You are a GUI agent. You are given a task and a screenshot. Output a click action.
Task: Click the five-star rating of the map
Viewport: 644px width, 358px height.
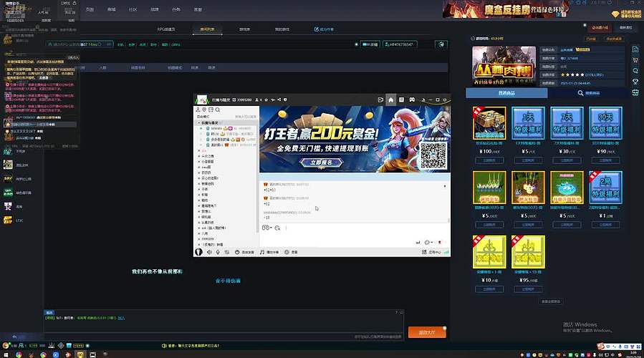(x=572, y=74)
